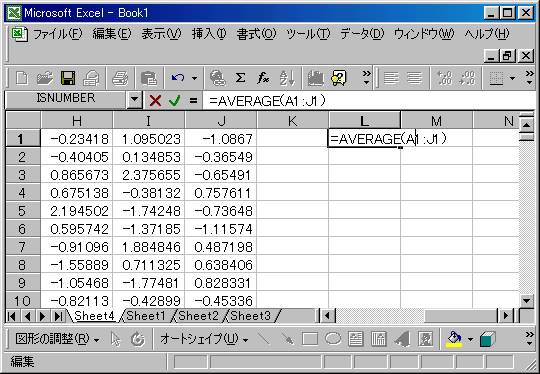Open the 挿入(I) menu

209,34
